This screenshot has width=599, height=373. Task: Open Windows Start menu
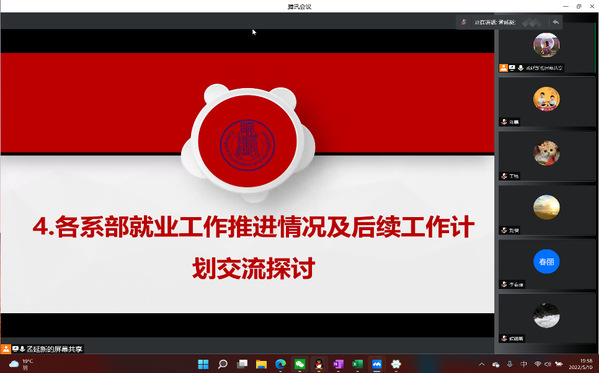click(x=203, y=364)
